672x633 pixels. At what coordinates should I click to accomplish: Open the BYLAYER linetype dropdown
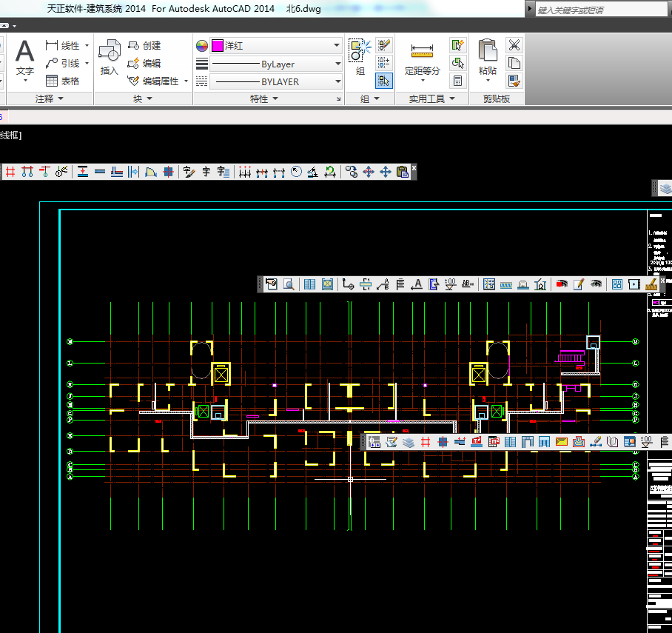pyautogui.click(x=337, y=81)
